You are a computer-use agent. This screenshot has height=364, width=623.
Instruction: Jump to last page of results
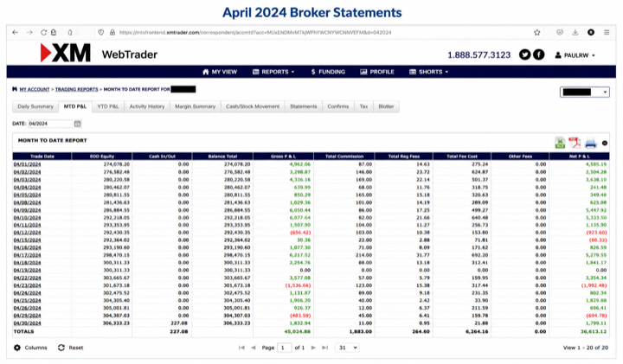pyautogui.click(x=325, y=348)
